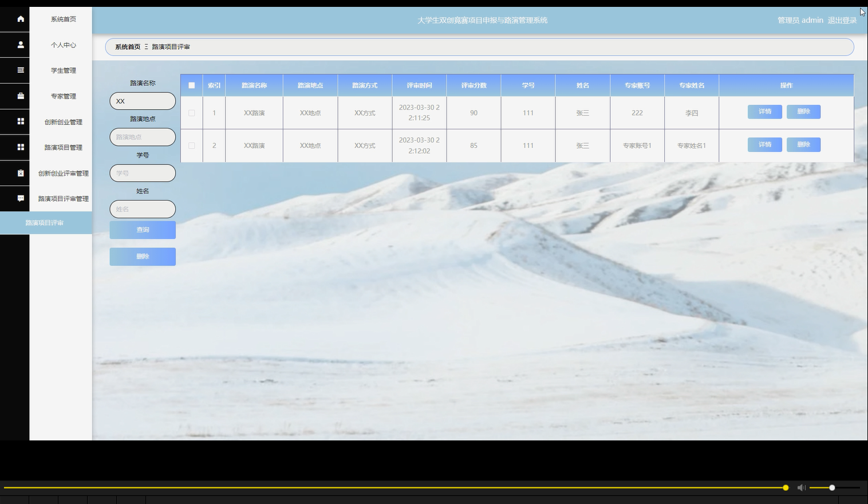Click the 评审时间 column header
The height and width of the screenshot is (504, 868).
pos(420,85)
